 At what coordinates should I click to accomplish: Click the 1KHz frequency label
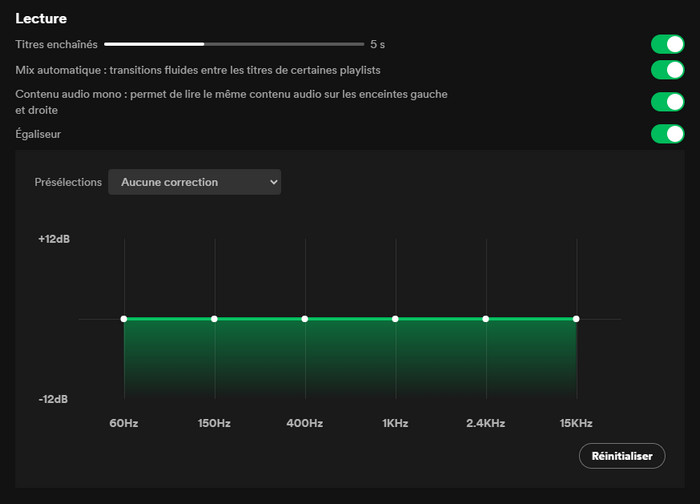[x=395, y=424]
